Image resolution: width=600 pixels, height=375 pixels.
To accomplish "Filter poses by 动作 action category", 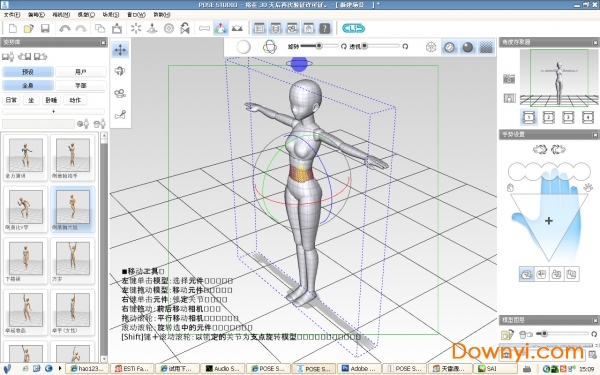I will [x=75, y=100].
